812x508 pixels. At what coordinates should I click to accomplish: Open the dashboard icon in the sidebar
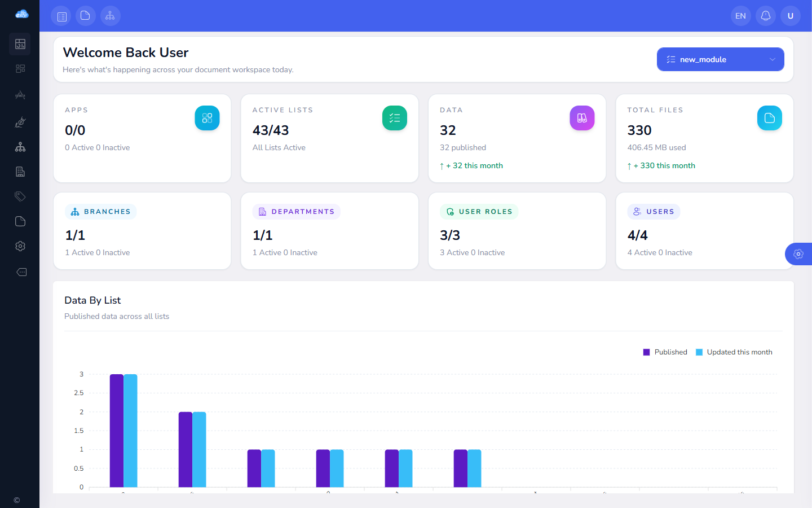[x=20, y=44]
